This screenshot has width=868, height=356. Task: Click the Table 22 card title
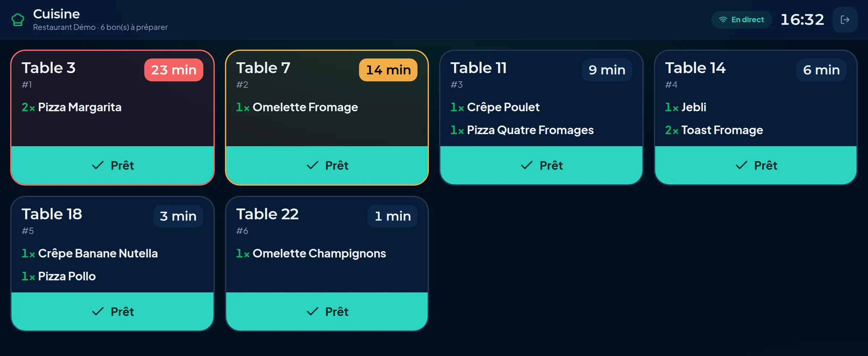click(x=267, y=214)
